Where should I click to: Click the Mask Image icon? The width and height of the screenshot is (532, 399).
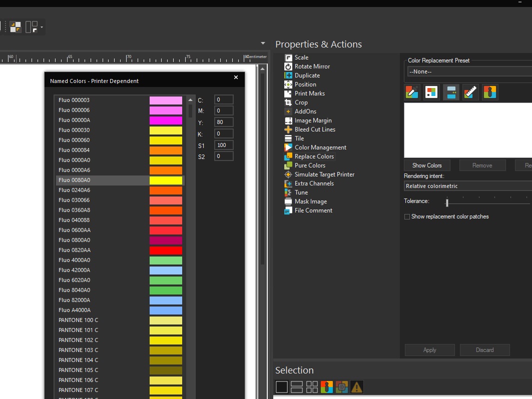(x=288, y=201)
